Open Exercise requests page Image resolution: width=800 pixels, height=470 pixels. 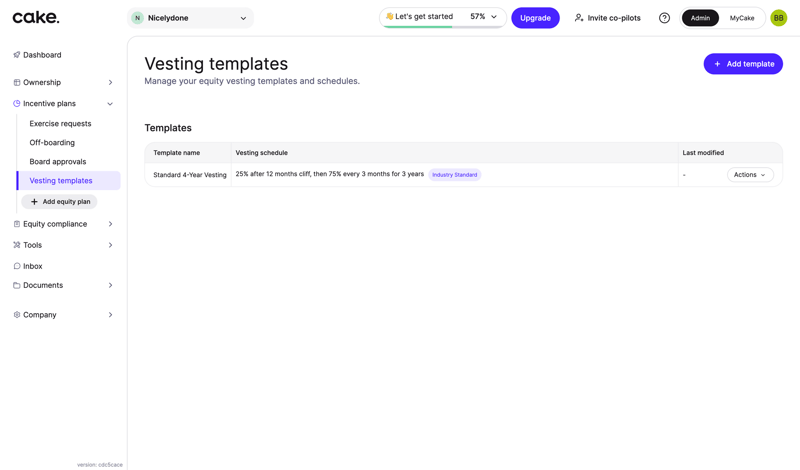click(60, 124)
